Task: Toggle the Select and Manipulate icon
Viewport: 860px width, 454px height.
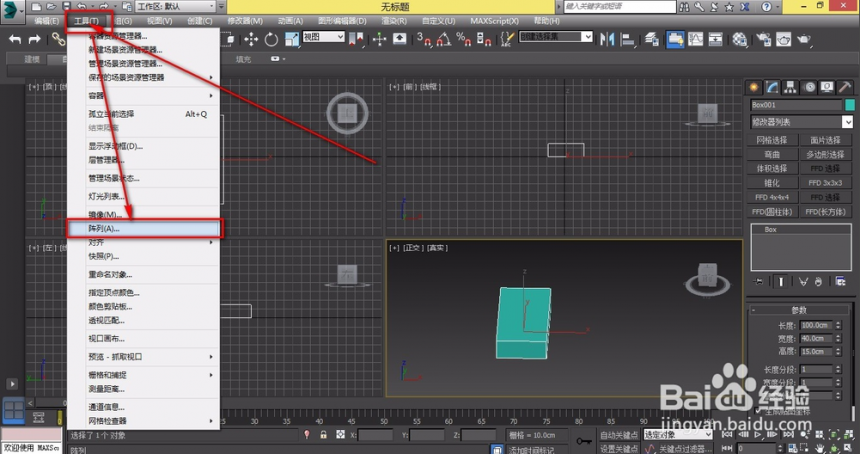Action: (x=378, y=39)
